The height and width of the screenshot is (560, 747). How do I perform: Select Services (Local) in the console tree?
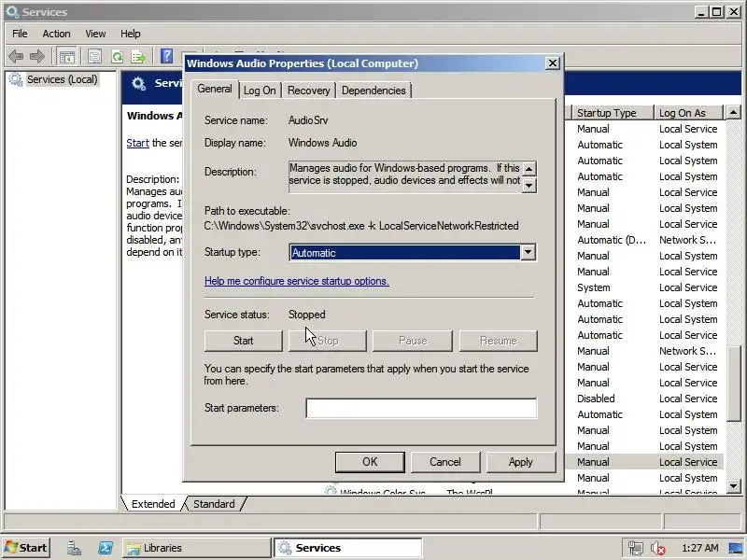coord(62,79)
